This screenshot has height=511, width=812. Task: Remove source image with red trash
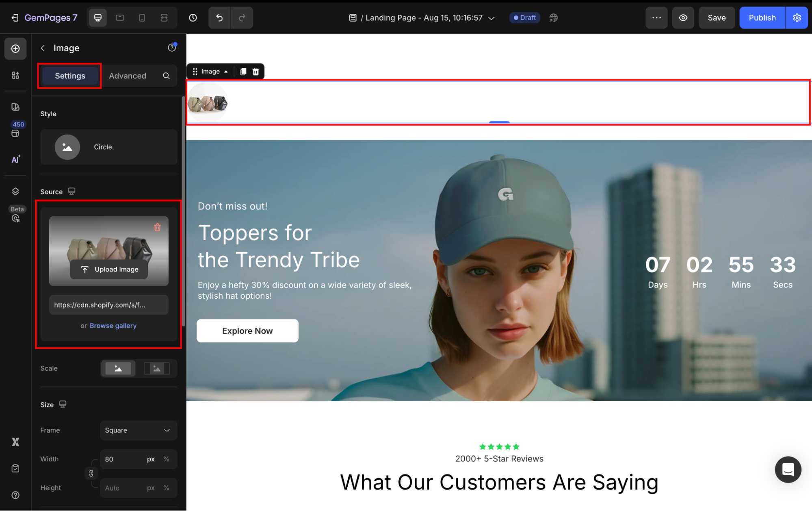(158, 227)
